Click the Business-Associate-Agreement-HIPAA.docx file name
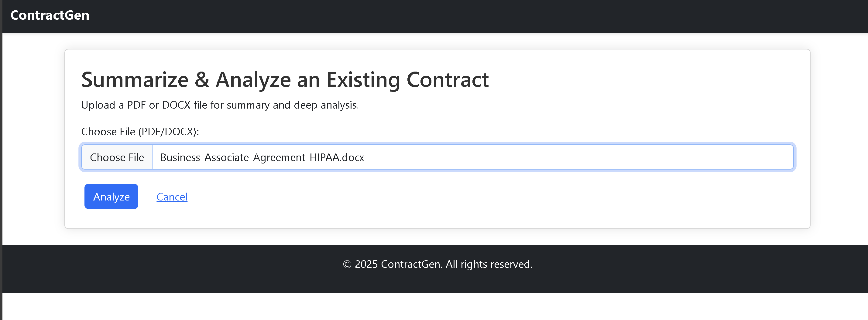Image resolution: width=868 pixels, height=320 pixels. coord(262,157)
